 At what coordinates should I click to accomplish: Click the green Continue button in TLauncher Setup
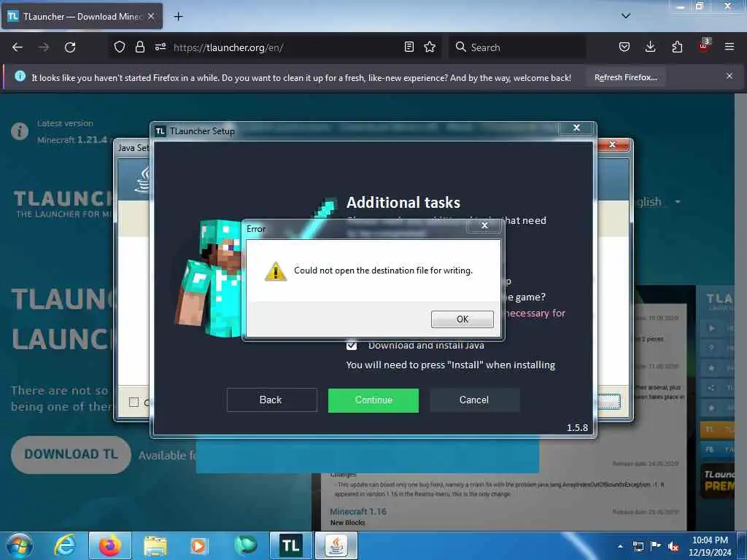tap(373, 400)
